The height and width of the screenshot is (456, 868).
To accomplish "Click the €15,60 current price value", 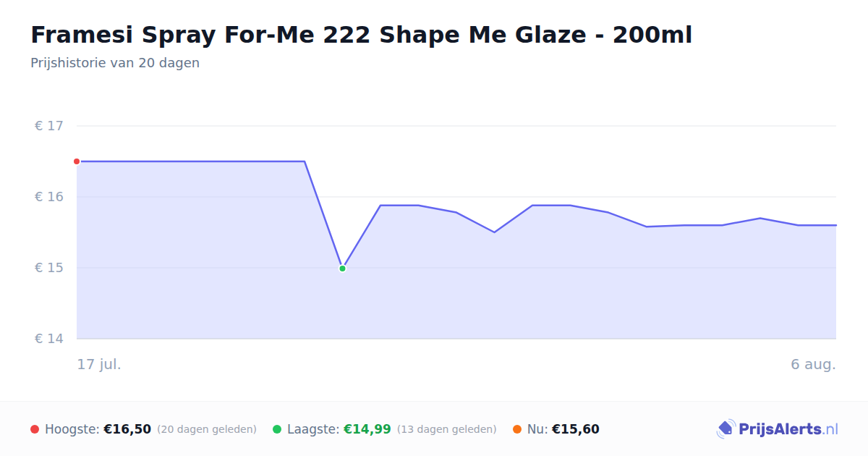I will (x=576, y=429).
